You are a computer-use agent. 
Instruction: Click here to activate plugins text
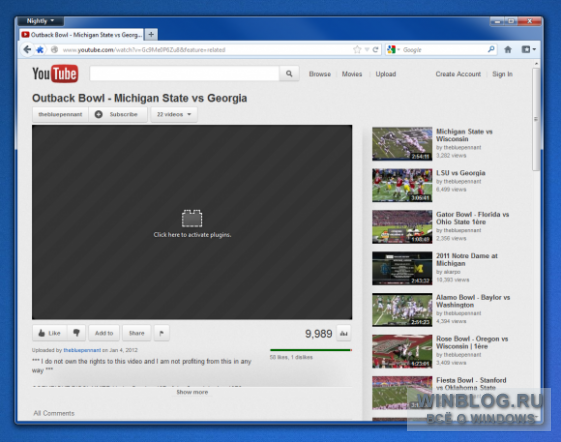click(x=192, y=235)
